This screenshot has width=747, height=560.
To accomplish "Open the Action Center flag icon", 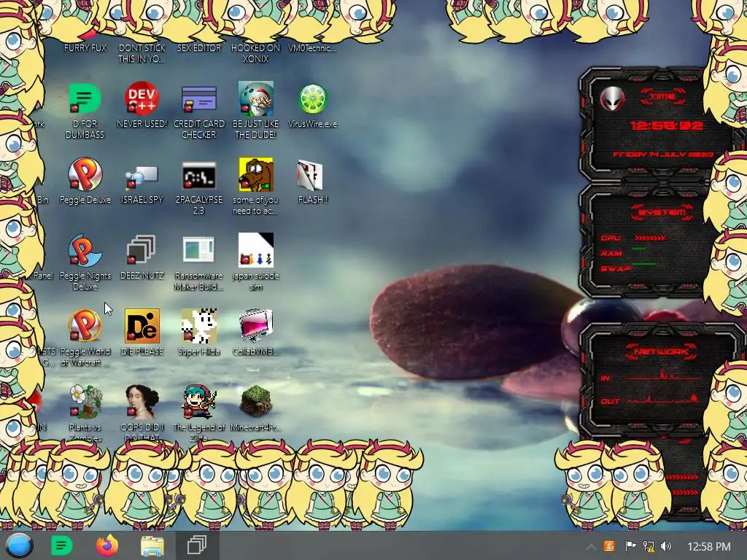I will click(x=630, y=546).
